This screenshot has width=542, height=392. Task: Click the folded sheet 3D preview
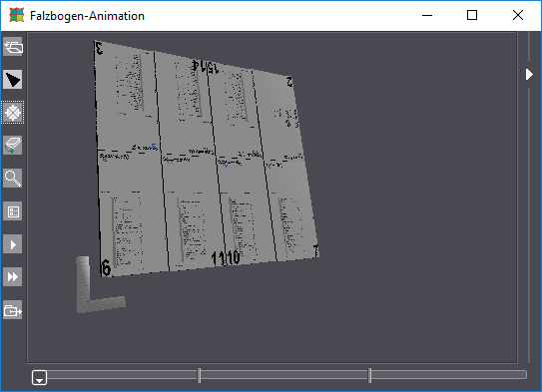(207, 159)
